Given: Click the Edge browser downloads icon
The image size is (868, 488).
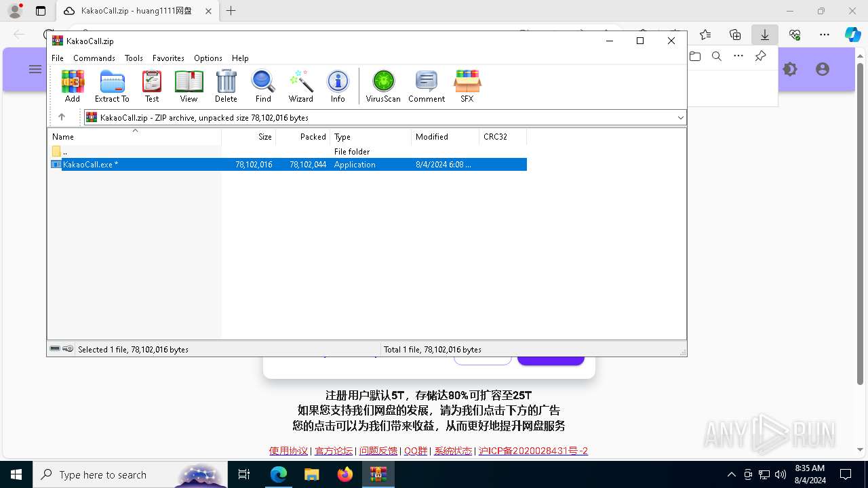Looking at the screenshot, I should [x=765, y=35].
